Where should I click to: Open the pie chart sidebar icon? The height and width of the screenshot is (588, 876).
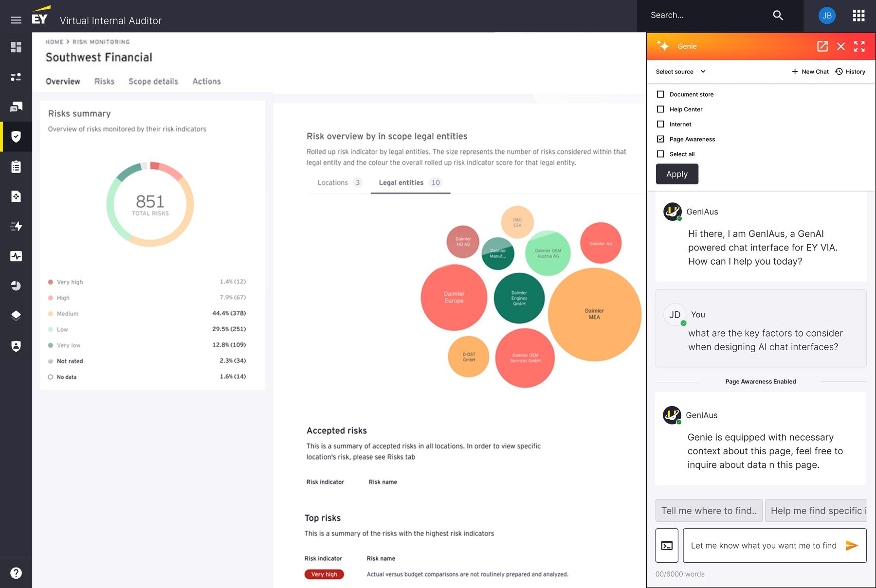click(16, 285)
